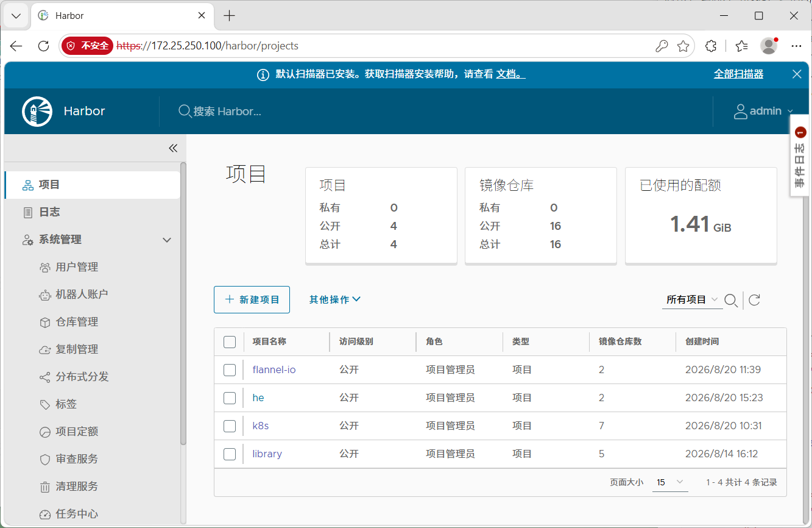Image resolution: width=812 pixels, height=528 pixels.
Task: Open 项目定额 in sidebar
Action: (x=77, y=432)
